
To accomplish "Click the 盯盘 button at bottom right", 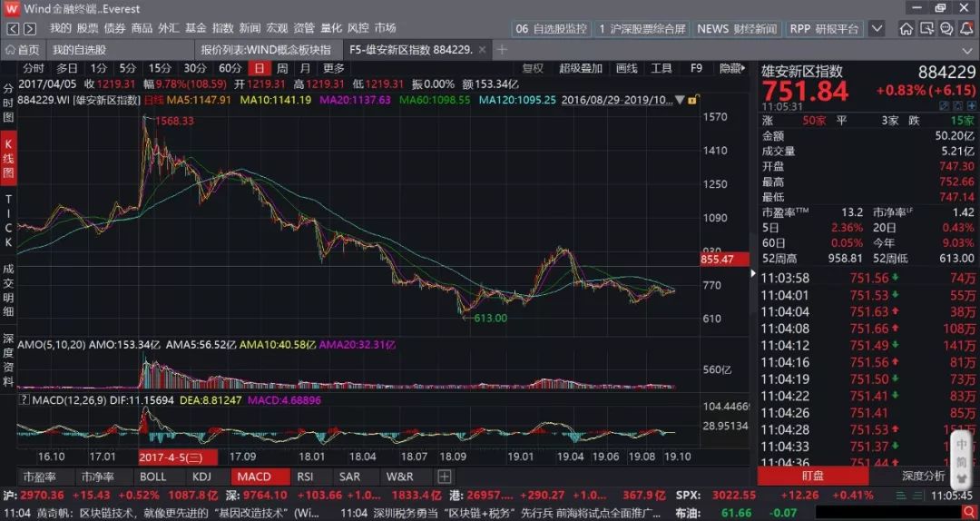I will pos(812,476).
